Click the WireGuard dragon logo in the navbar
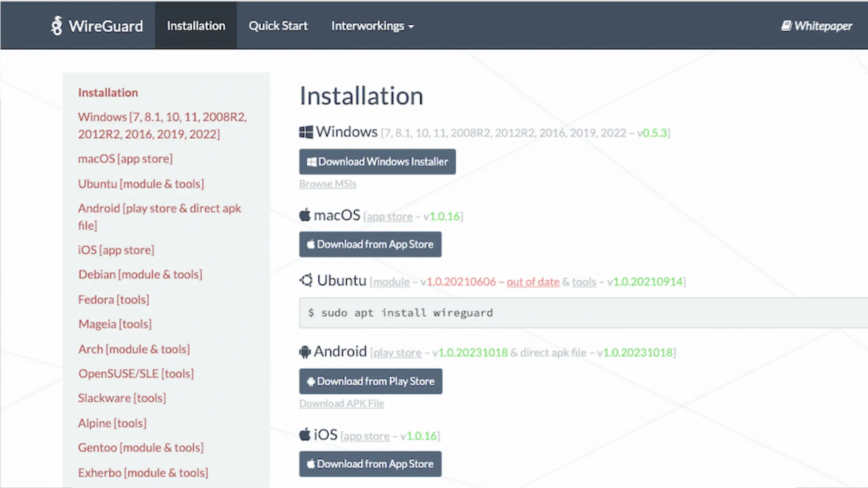The height and width of the screenshot is (488, 868). pos(57,26)
